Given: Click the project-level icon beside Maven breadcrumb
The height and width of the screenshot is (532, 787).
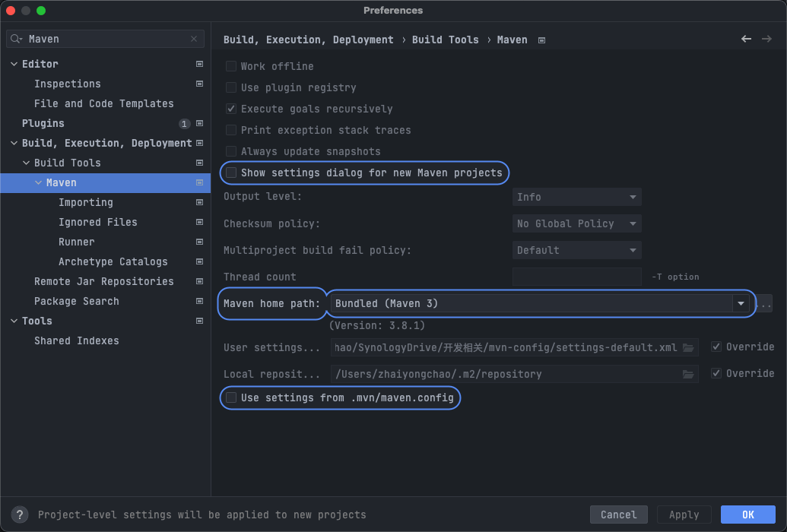Looking at the screenshot, I should (x=541, y=40).
